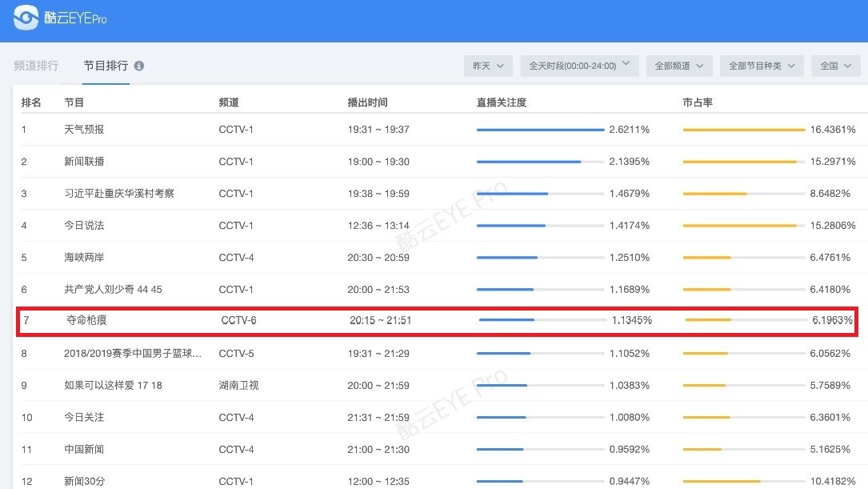The image size is (868, 489).
Task: Click the 今日说法 program name
Action: 84,226
